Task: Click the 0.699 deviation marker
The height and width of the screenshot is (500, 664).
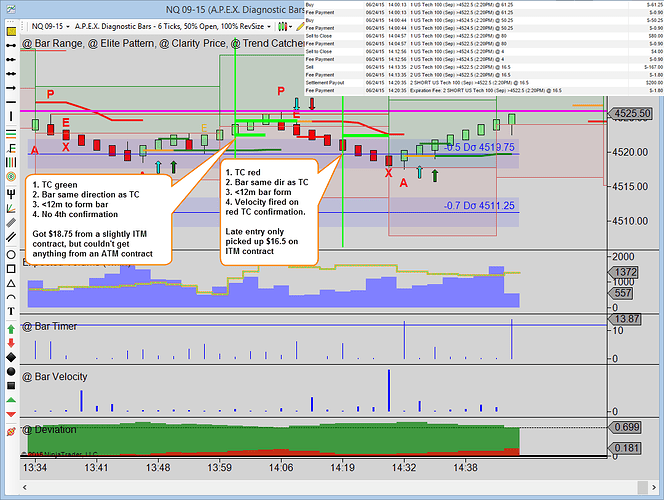Action: click(625, 427)
